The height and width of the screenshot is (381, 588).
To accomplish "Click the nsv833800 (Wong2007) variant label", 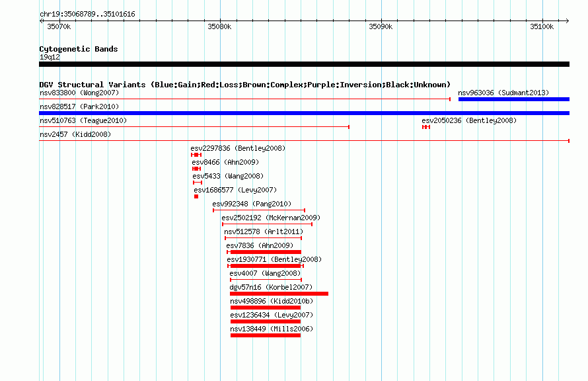I will point(79,93).
